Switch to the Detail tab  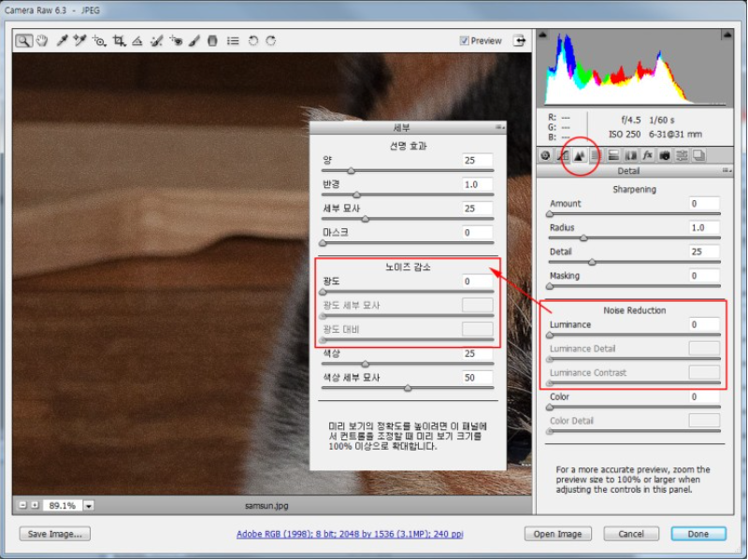pos(579,155)
